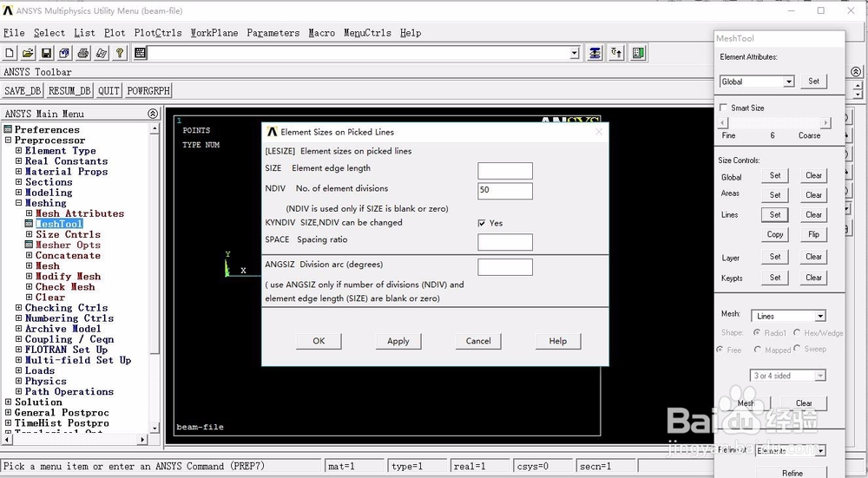
Task: Open the command input history dropdown arrow
Action: [575, 53]
